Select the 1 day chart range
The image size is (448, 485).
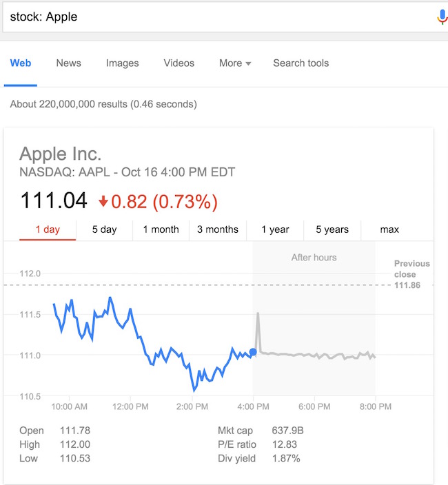(48, 230)
